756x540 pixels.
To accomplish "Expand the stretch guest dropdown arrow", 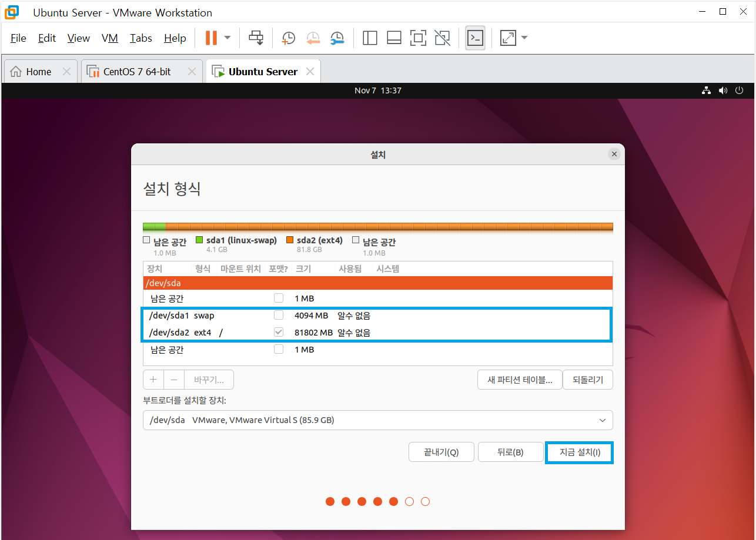I will coord(524,38).
